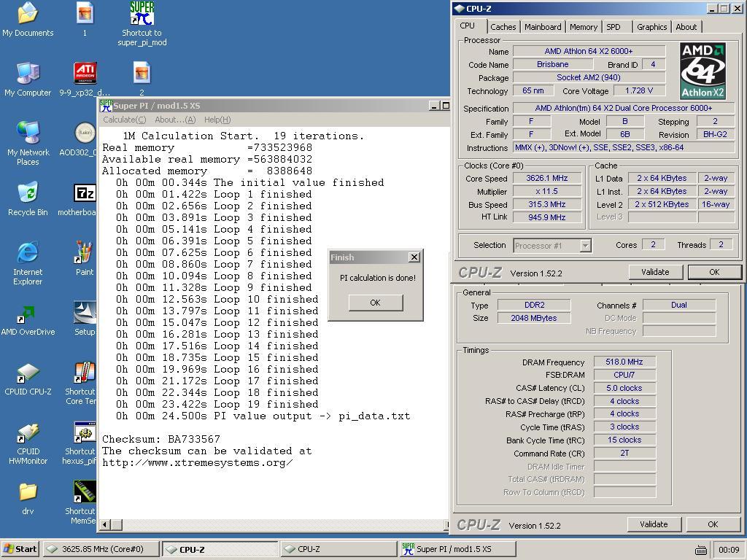The width and height of the screenshot is (747, 560).
Task: Click the HT Link value 945.9 MHz
Action: tap(547, 217)
